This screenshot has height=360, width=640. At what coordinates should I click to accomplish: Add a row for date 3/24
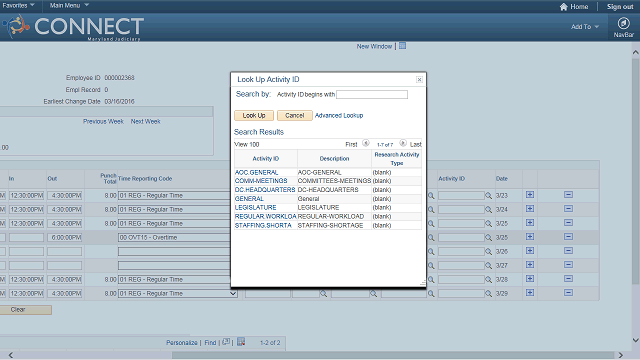pos(530,209)
